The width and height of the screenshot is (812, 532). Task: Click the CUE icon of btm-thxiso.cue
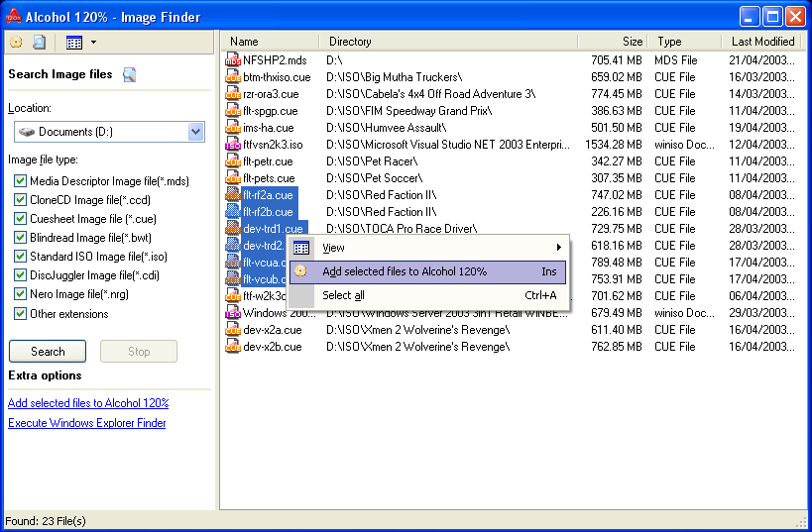(233, 77)
